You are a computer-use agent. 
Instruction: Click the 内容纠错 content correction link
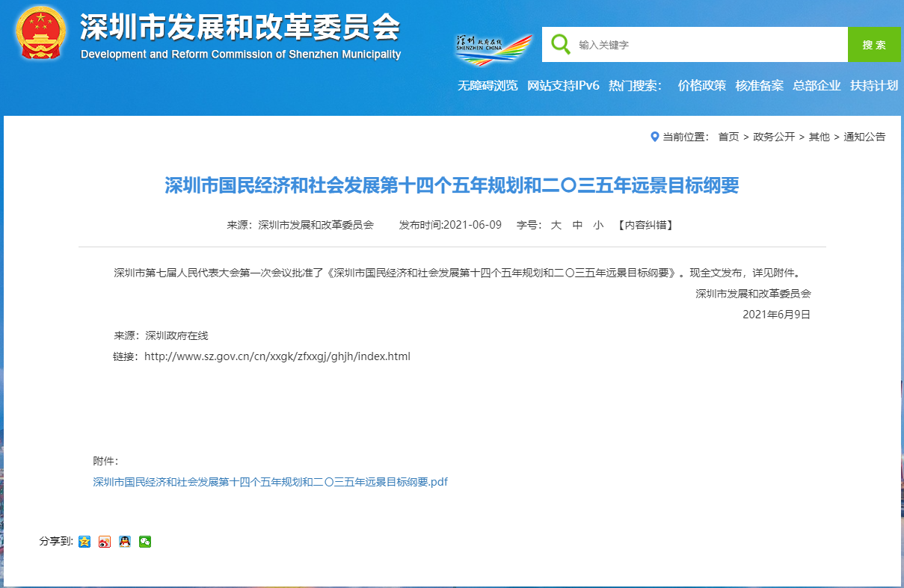[645, 225]
